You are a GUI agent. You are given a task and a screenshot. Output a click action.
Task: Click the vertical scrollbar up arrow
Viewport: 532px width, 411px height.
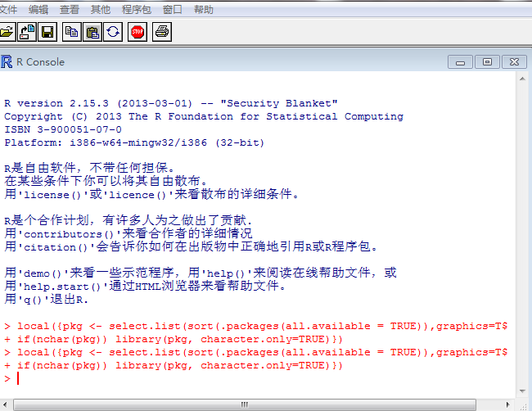(522, 79)
